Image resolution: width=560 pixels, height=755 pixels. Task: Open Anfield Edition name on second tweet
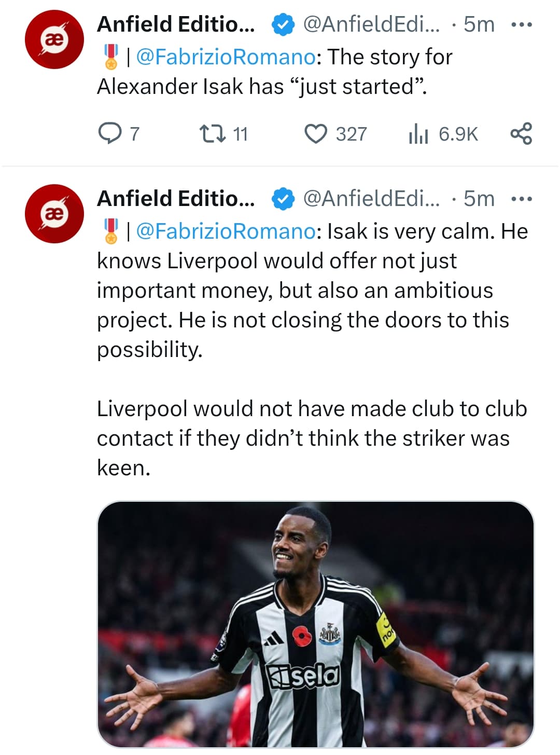pyautogui.click(x=176, y=199)
